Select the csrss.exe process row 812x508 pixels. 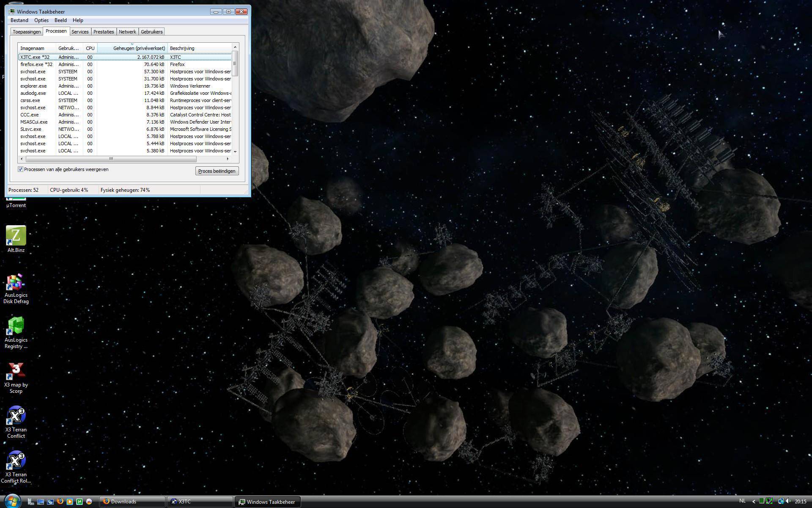click(125, 100)
